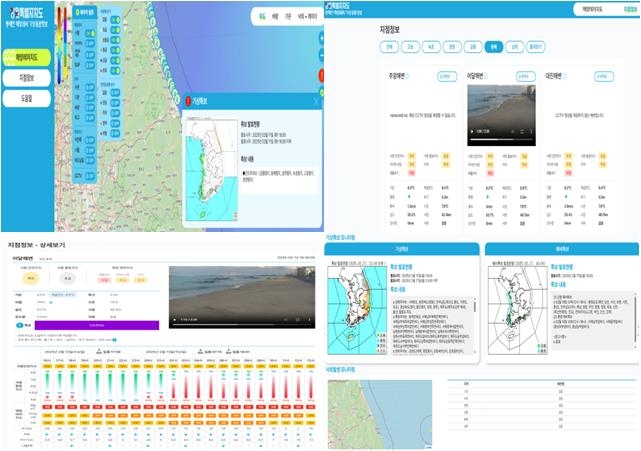Open more options on 상세보기 video
The height and width of the screenshot is (451, 641).
[x=309, y=319]
